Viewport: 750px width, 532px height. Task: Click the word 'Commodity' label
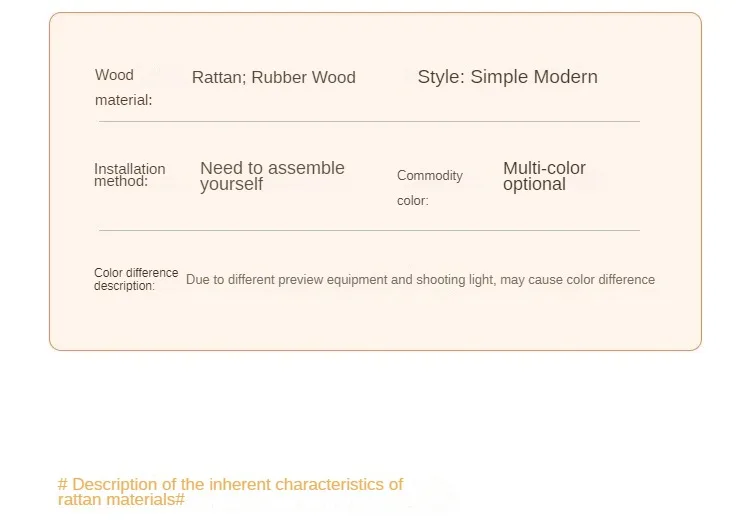click(x=430, y=176)
